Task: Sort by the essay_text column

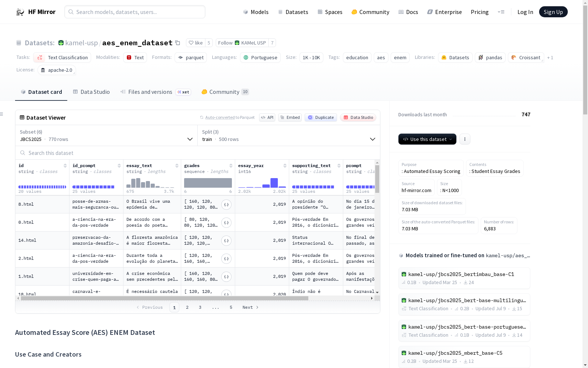Action: click(177, 166)
